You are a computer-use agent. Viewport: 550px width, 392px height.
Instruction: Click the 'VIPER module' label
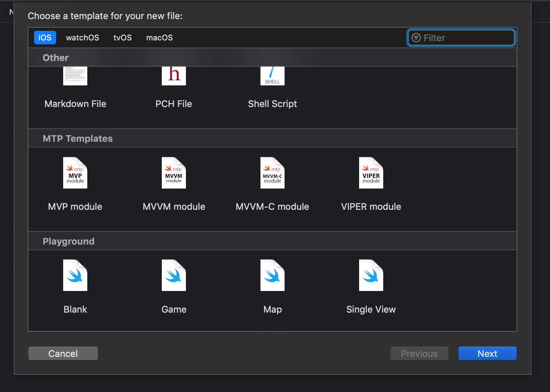(371, 207)
